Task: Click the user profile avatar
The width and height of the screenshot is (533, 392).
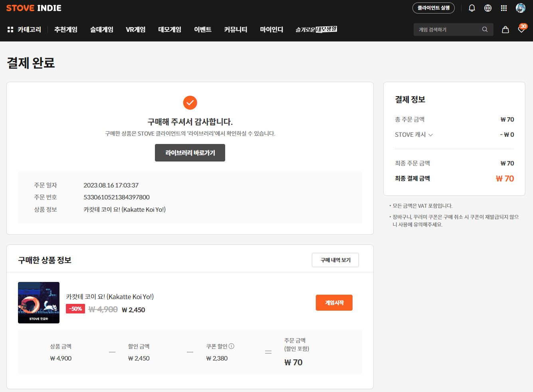Action: coord(520,8)
